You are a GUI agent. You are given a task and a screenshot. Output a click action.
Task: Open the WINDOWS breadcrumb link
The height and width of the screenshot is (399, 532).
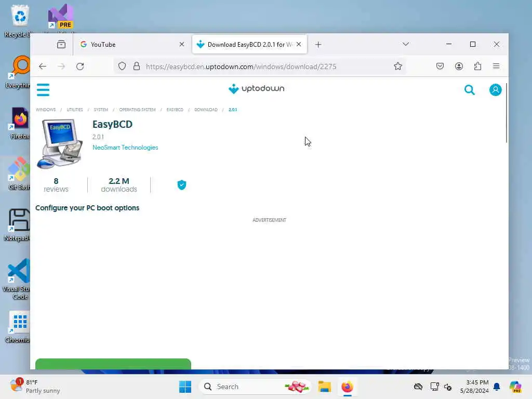pos(46,110)
